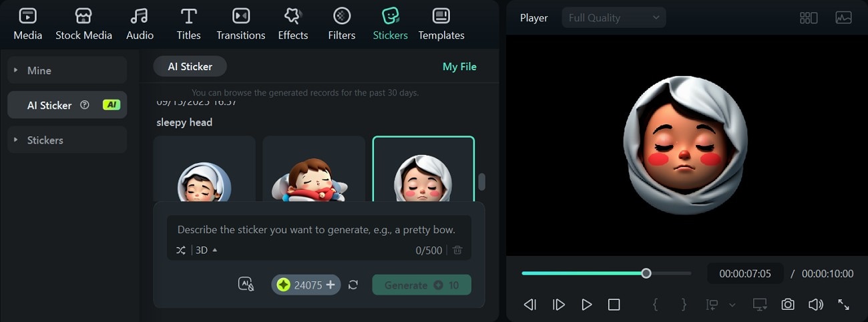Open the marker options dropdown arrow
This screenshot has width=868, height=322.
pos(732,305)
